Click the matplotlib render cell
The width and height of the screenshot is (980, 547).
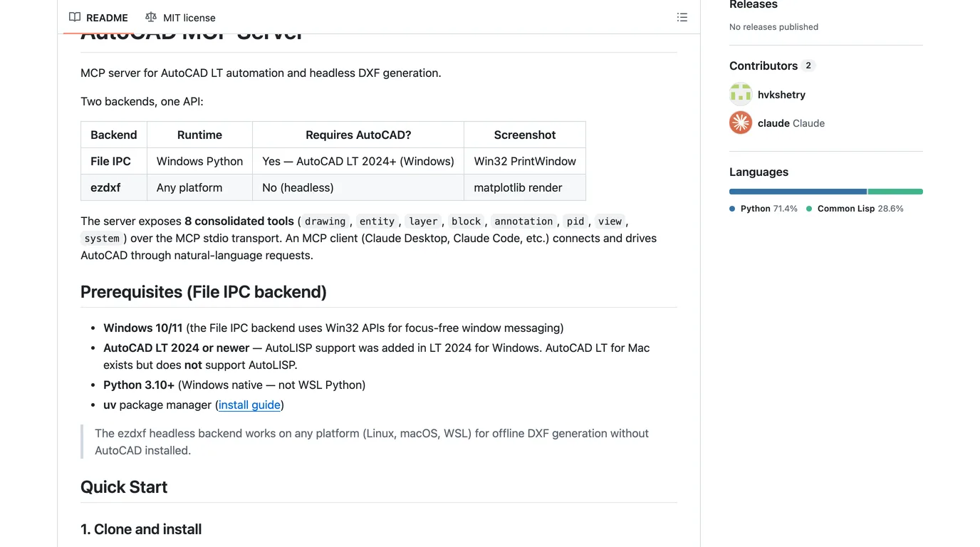525,187
